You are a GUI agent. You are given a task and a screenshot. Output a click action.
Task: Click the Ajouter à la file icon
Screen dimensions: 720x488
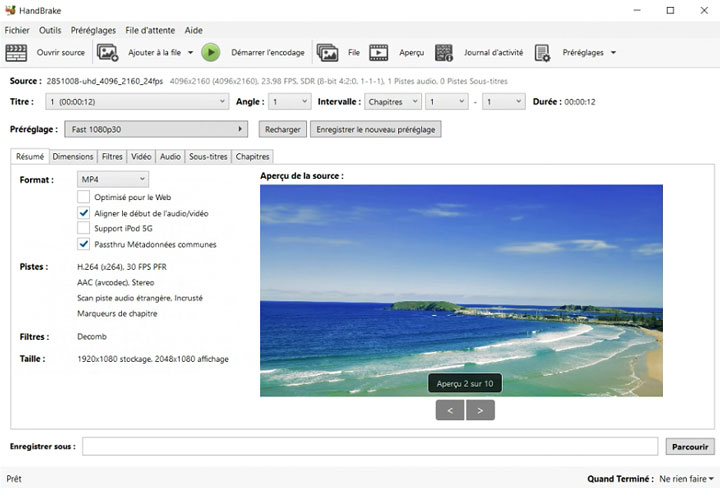point(108,52)
